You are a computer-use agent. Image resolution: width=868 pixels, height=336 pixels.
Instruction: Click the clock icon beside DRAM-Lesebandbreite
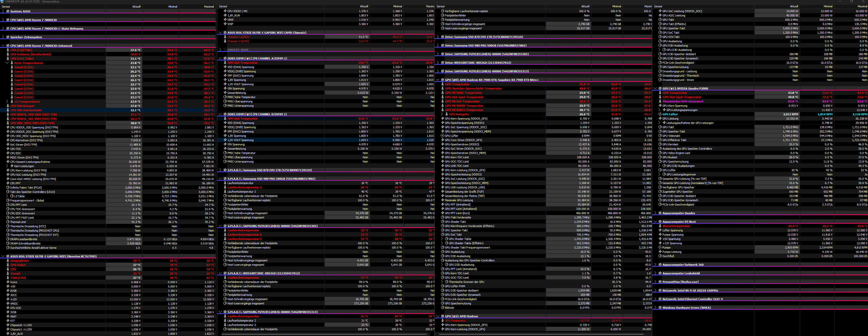(x=8, y=239)
